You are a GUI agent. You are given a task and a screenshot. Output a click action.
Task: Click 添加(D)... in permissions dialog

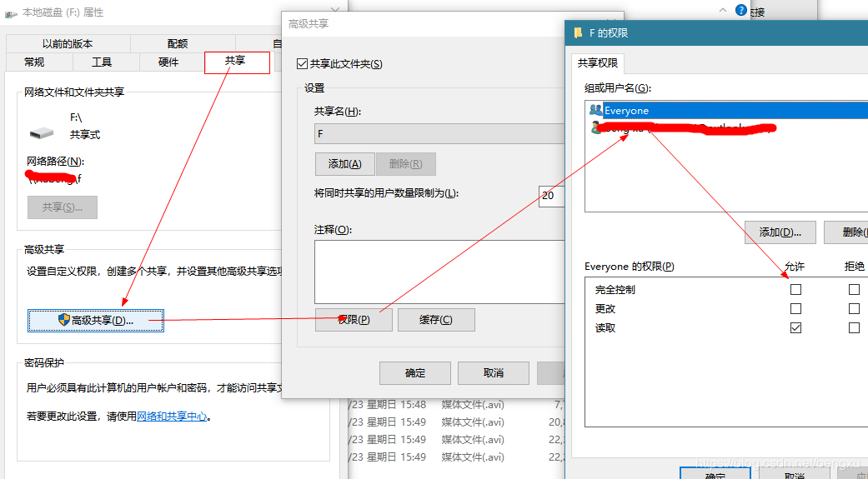tap(780, 232)
